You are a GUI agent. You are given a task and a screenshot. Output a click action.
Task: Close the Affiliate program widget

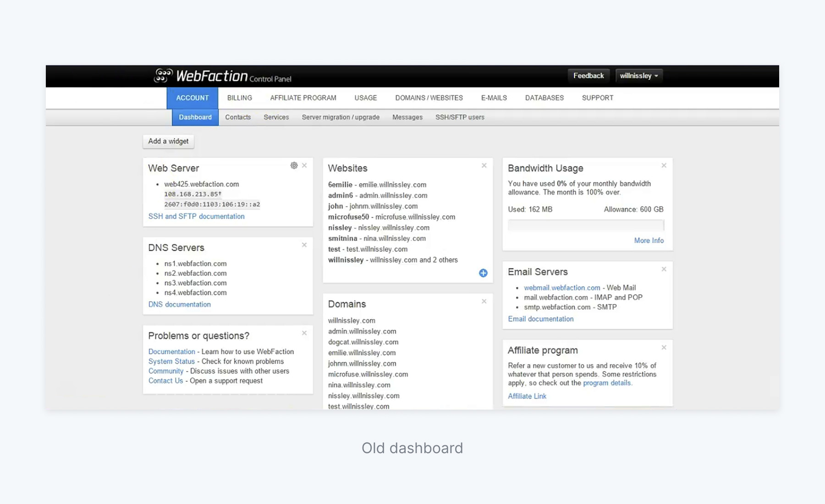[664, 348]
